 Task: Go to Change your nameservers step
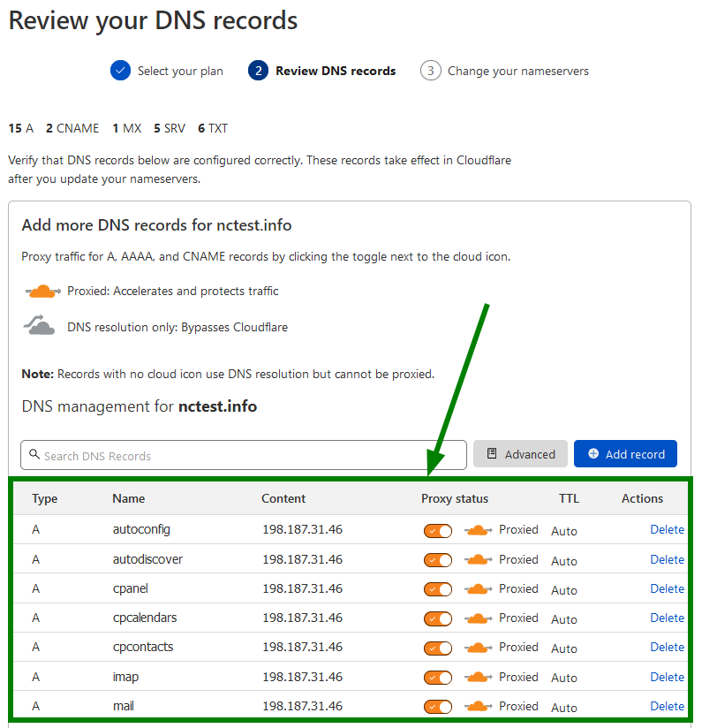[x=517, y=71]
